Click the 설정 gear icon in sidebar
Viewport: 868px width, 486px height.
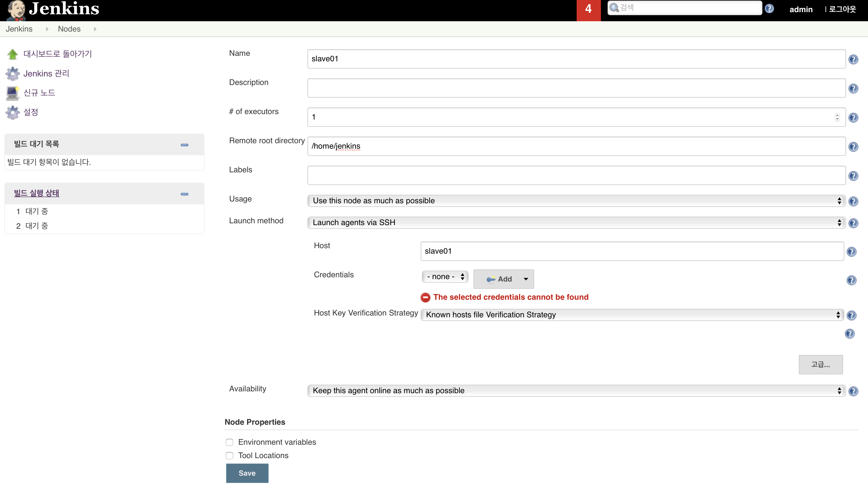13,112
